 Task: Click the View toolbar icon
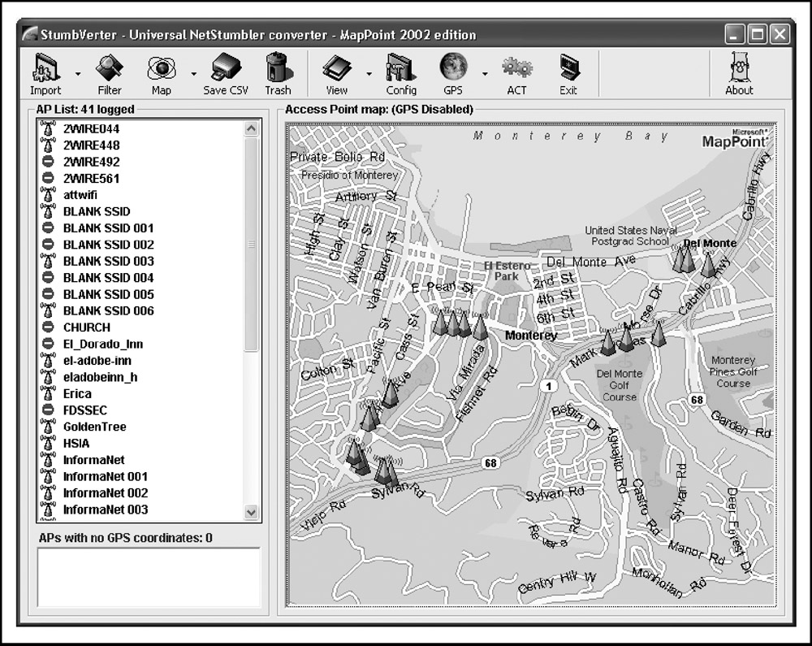coord(337,75)
